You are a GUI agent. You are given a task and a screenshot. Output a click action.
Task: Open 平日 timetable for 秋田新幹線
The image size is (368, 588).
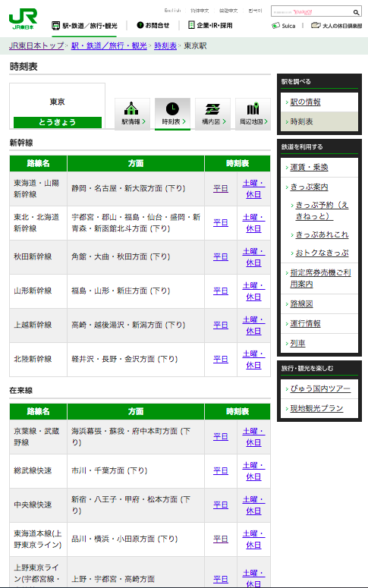tap(221, 257)
